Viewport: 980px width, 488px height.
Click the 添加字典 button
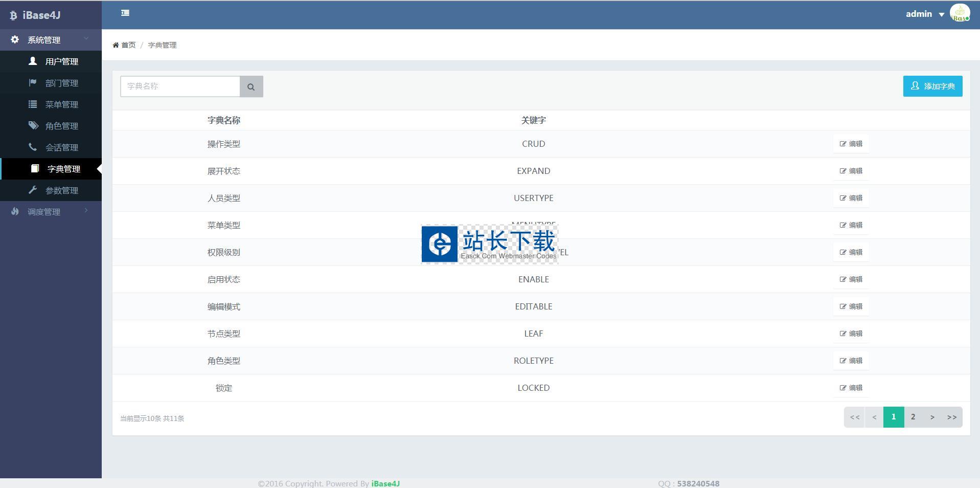coord(932,86)
